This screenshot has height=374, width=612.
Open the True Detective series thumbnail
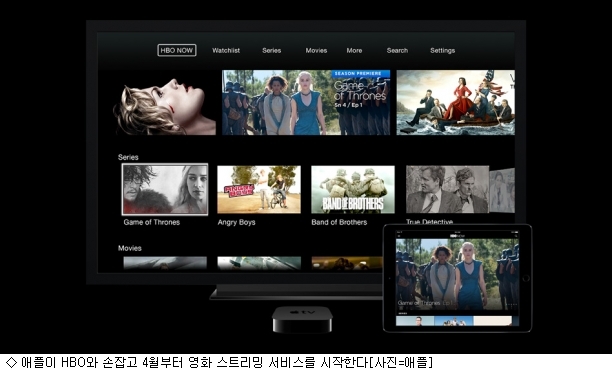pos(447,189)
